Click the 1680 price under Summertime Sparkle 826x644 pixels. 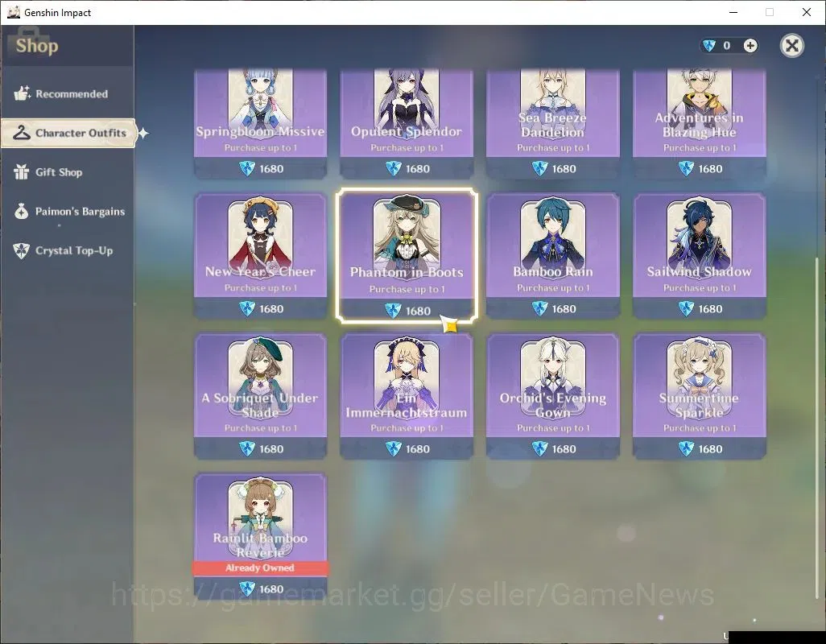coord(710,449)
